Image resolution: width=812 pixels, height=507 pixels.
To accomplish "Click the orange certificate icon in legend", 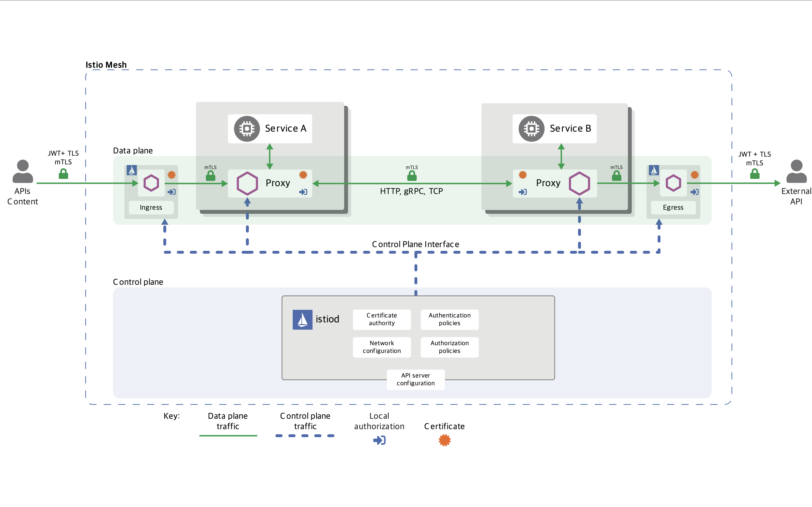I will click(x=444, y=440).
